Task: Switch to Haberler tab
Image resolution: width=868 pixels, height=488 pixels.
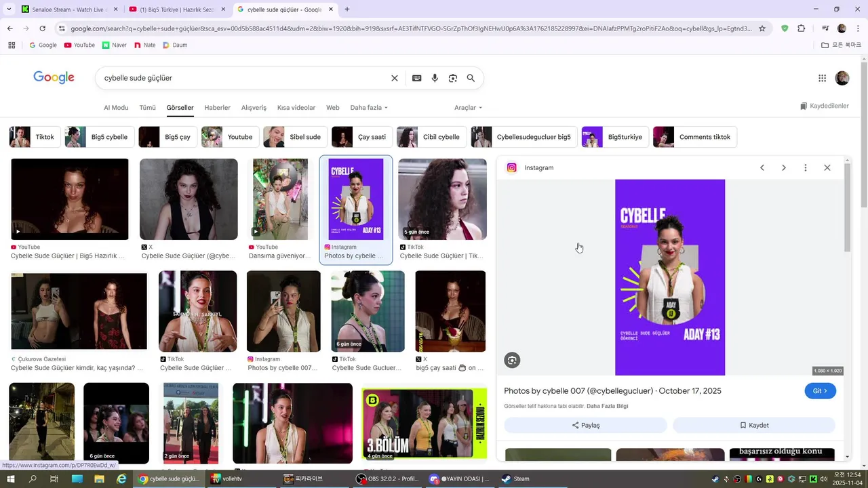Action: [218, 108]
